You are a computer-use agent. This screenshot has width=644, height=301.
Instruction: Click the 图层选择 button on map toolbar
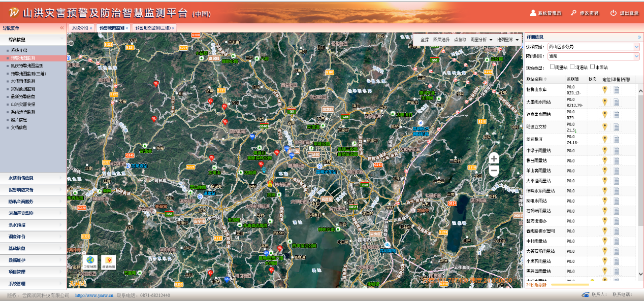point(441,40)
